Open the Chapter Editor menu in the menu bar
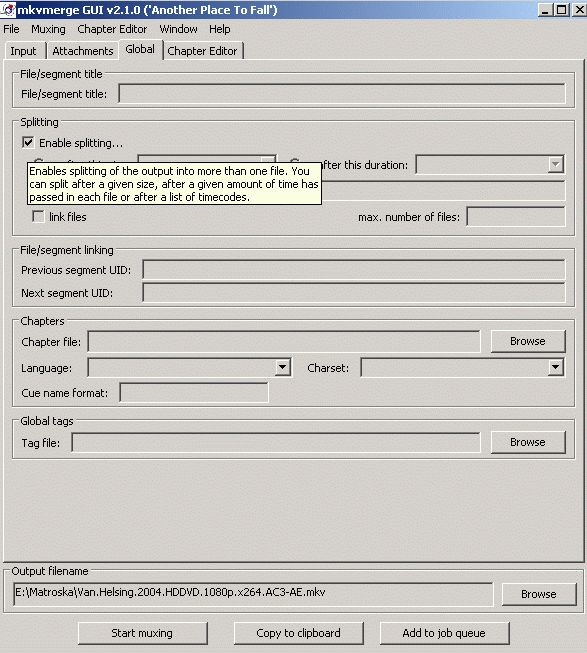 click(x=112, y=29)
